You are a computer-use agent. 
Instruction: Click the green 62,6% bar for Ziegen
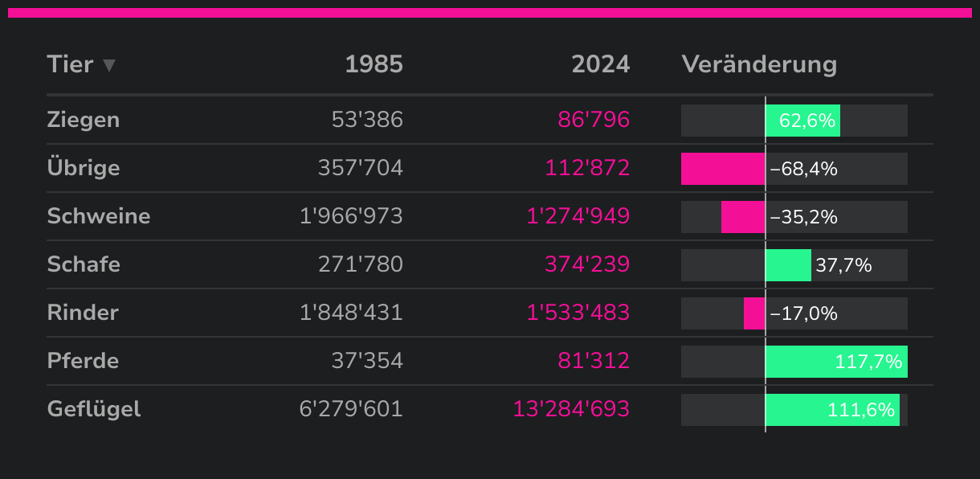pyautogui.click(x=802, y=121)
